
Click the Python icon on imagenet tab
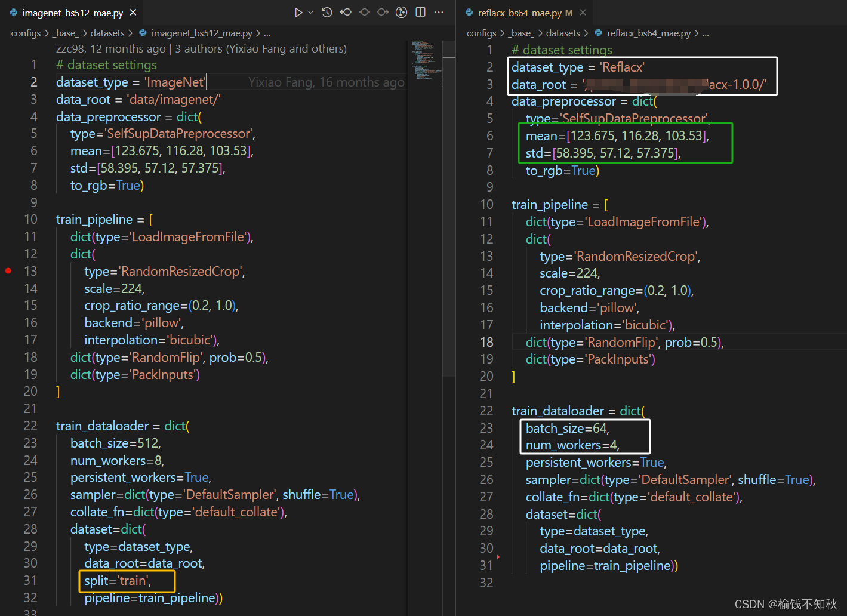[x=14, y=13]
